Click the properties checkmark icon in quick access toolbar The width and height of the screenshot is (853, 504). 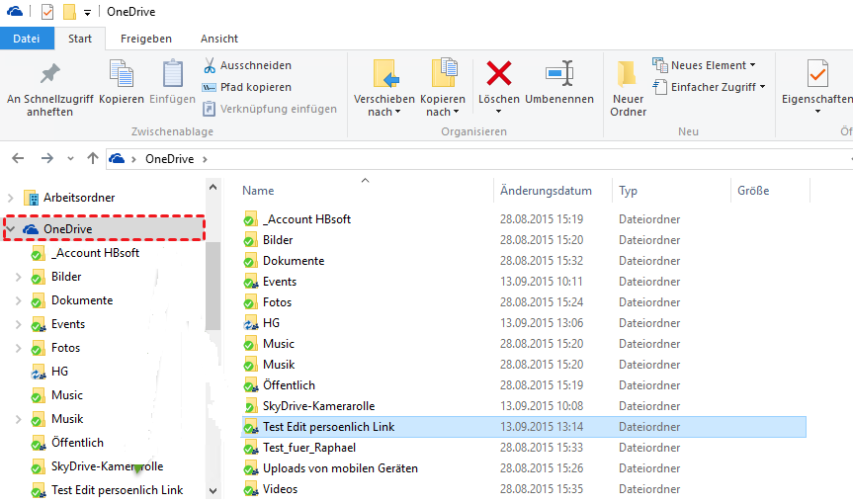(47, 12)
